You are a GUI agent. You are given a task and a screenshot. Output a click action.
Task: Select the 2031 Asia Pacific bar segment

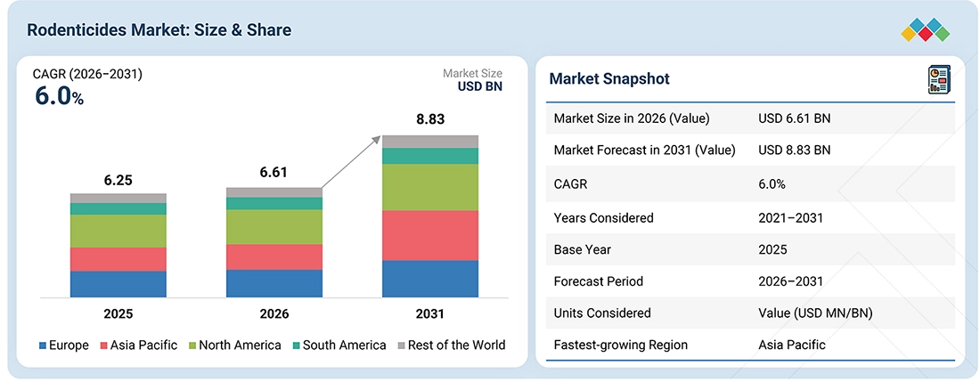click(x=430, y=235)
